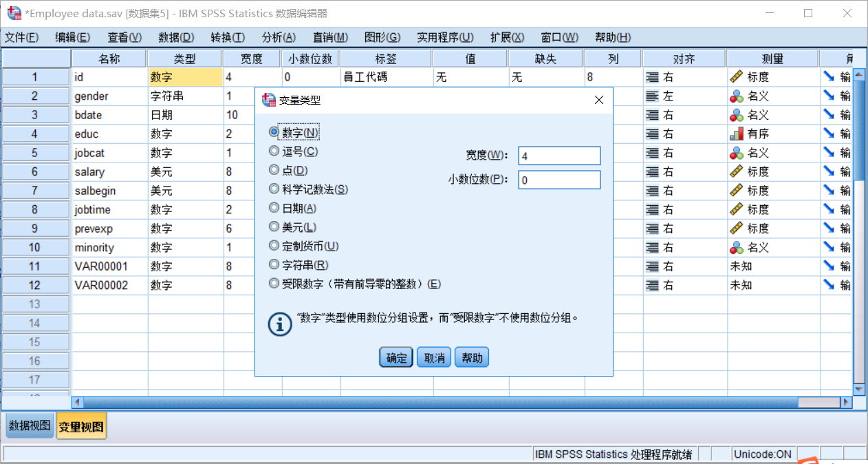Open the 文件(F) menu
The image size is (868, 464).
coord(22,37)
